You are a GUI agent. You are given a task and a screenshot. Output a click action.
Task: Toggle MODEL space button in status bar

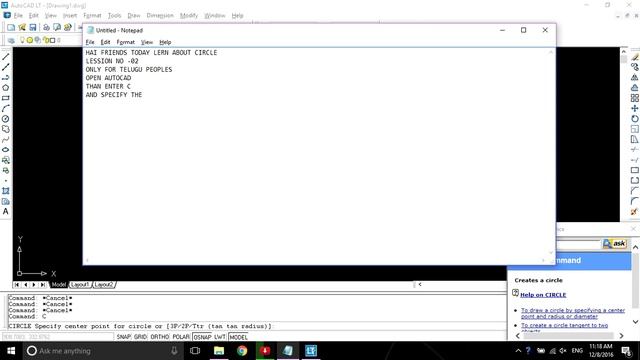(238, 337)
